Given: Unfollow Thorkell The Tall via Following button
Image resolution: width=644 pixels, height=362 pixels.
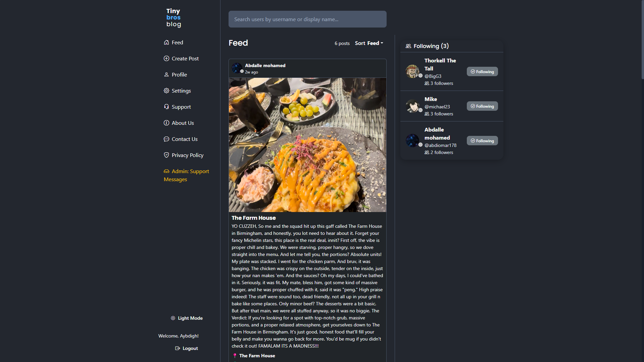Looking at the screenshot, I should click(x=482, y=71).
